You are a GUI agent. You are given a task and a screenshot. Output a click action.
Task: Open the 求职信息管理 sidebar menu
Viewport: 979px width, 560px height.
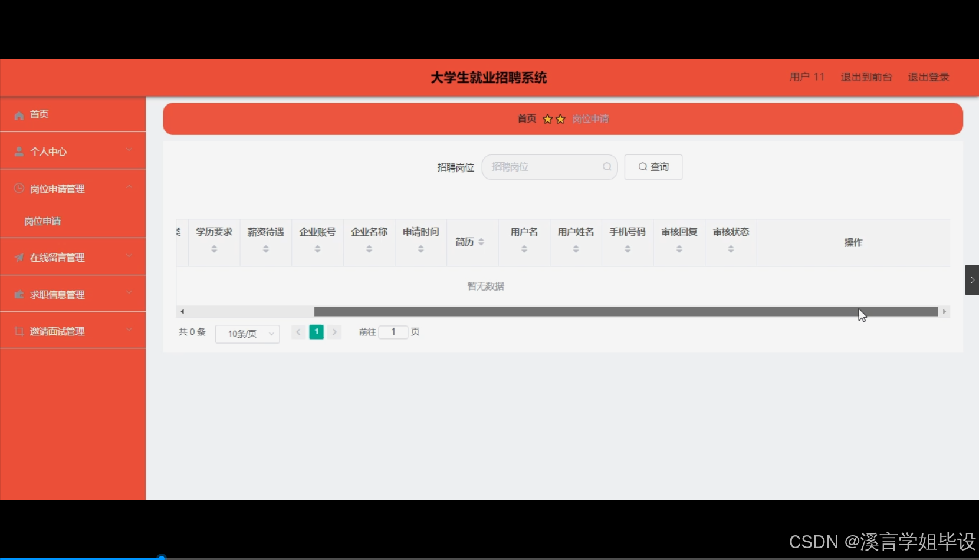73,294
